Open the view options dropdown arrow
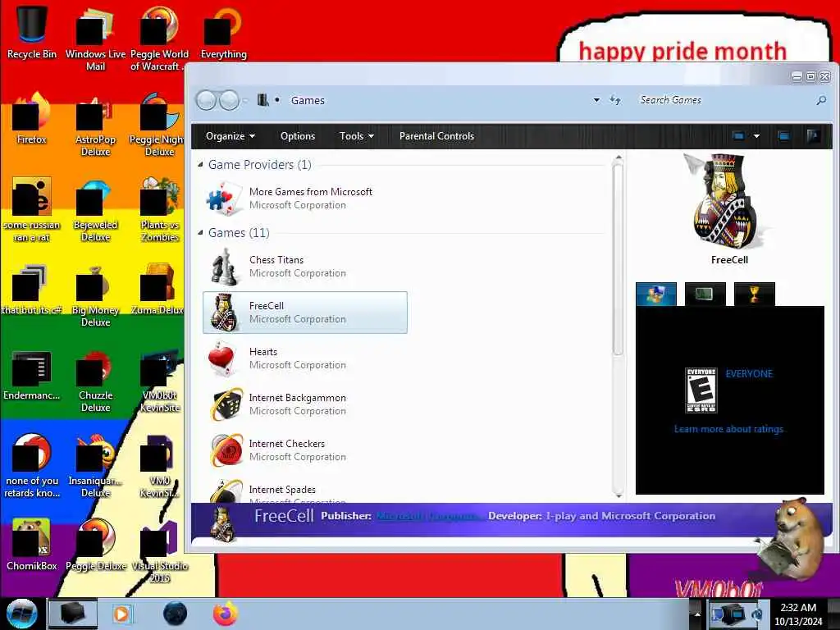This screenshot has width=840, height=630. pos(756,136)
